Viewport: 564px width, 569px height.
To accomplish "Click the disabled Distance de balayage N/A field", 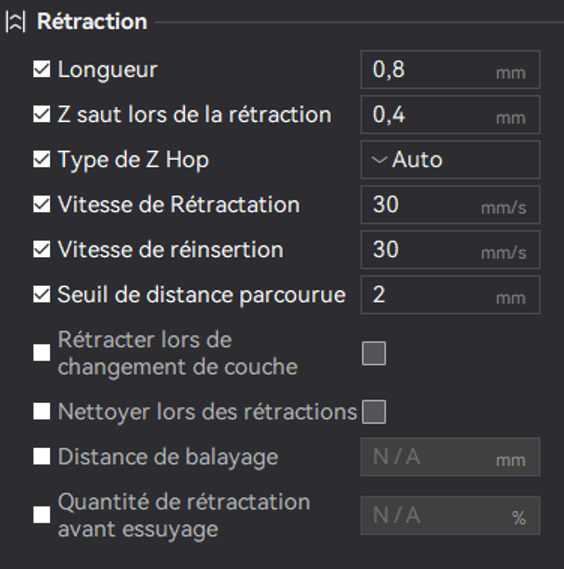I will (x=450, y=457).
